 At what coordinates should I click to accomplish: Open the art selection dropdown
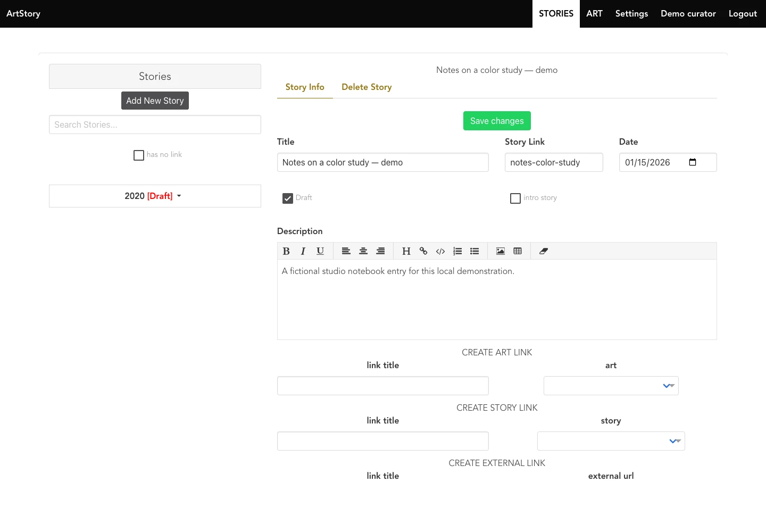pos(611,386)
